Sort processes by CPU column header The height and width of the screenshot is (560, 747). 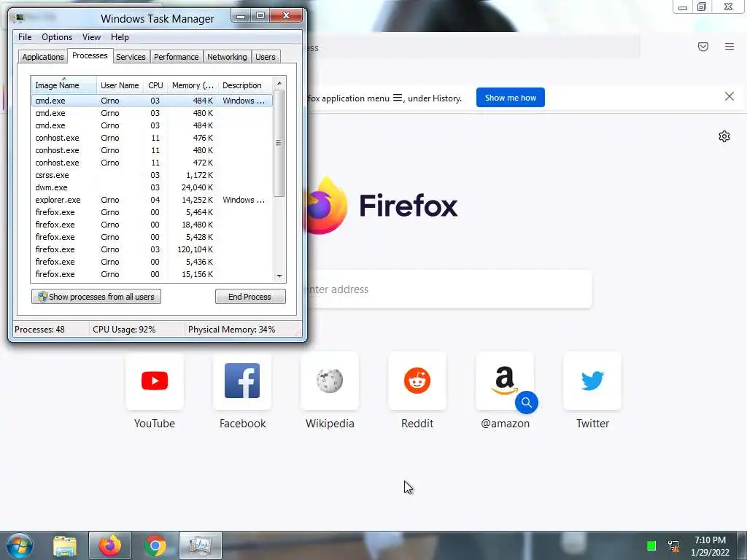pyautogui.click(x=155, y=85)
